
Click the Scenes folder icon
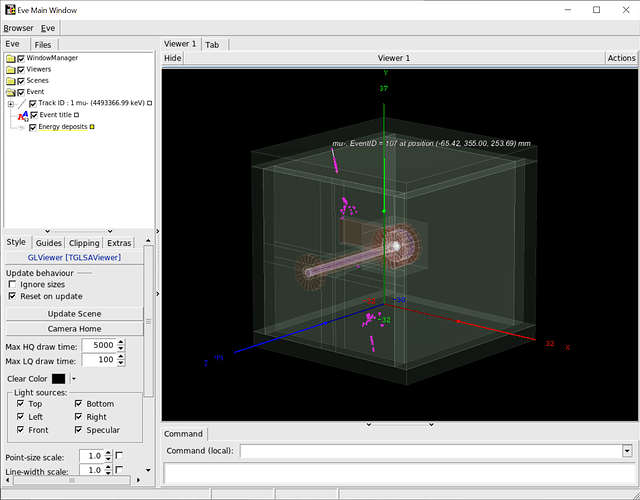point(11,81)
